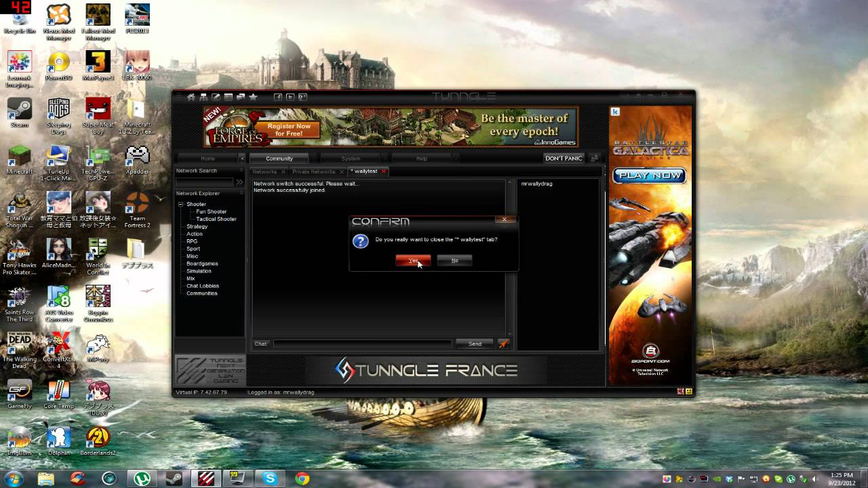
Task: Open Borderlands2 desktop shortcut
Action: point(98,441)
